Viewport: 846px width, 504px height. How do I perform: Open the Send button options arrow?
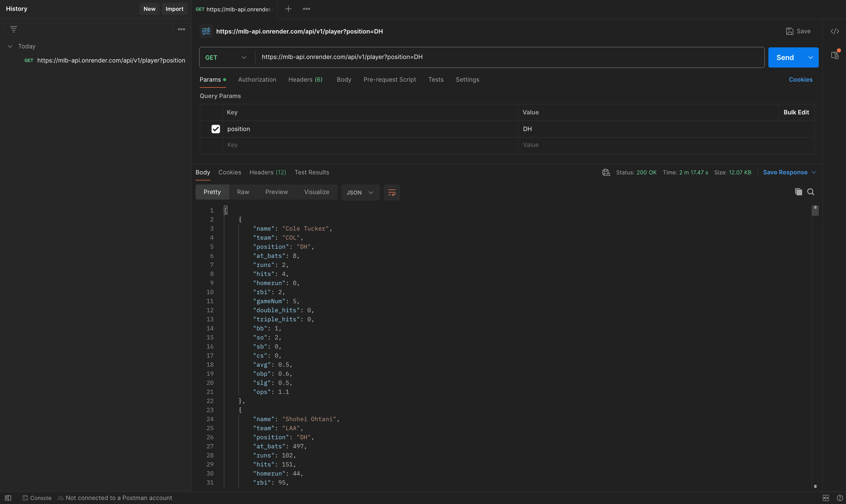click(x=811, y=57)
